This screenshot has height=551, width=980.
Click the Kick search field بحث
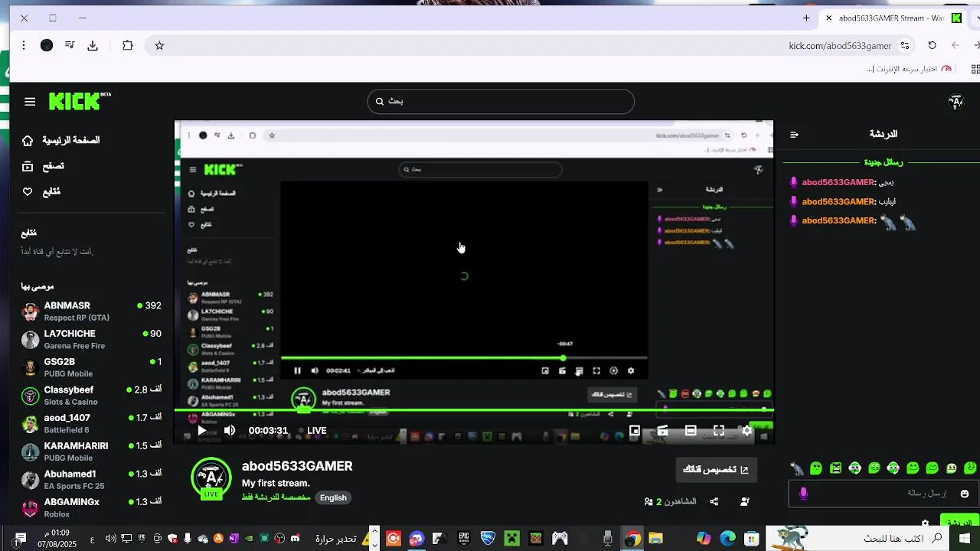(x=501, y=101)
